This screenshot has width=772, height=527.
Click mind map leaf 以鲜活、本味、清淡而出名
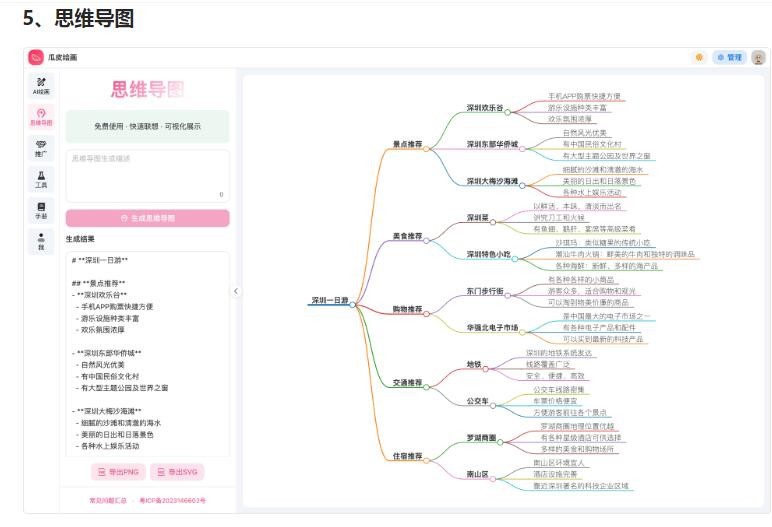tap(578, 206)
